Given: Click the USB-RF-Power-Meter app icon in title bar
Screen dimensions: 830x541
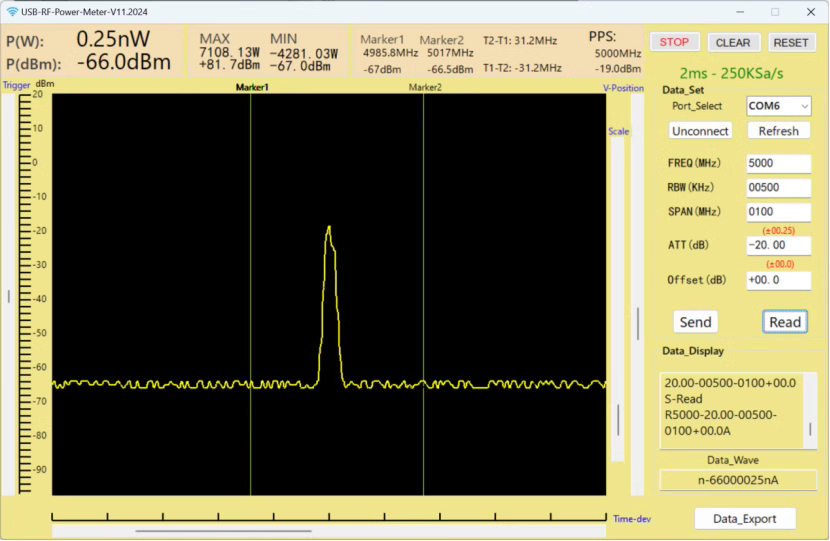Looking at the screenshot, I should (11, 11).
